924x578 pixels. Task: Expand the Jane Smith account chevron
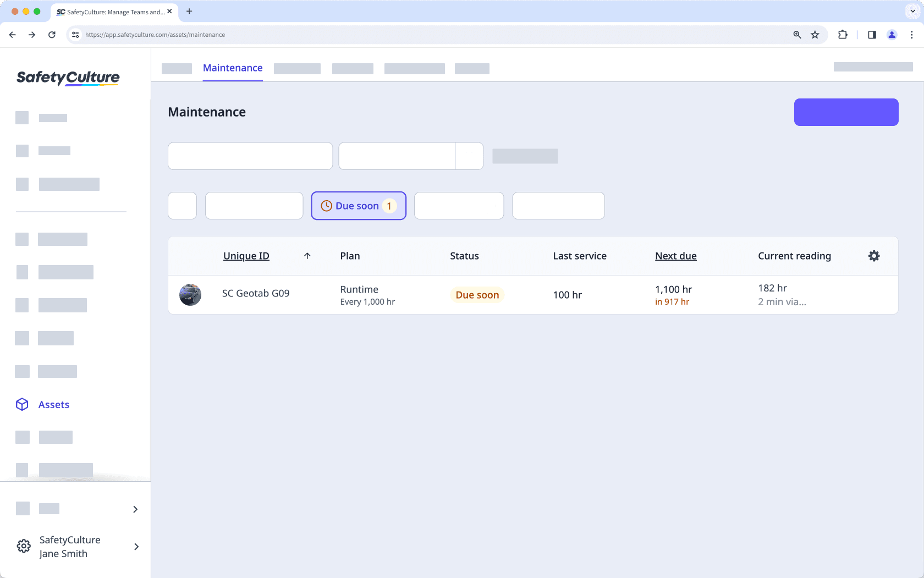(136, 547)
